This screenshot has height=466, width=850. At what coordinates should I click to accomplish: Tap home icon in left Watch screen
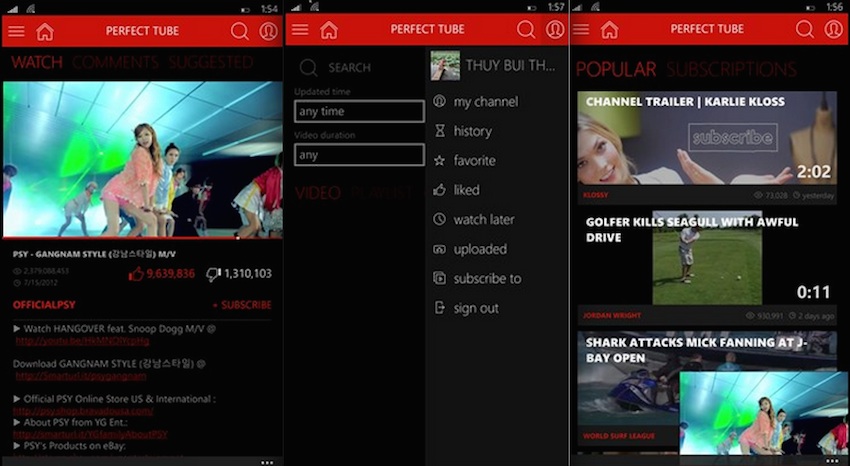click(x=45, y=31)
